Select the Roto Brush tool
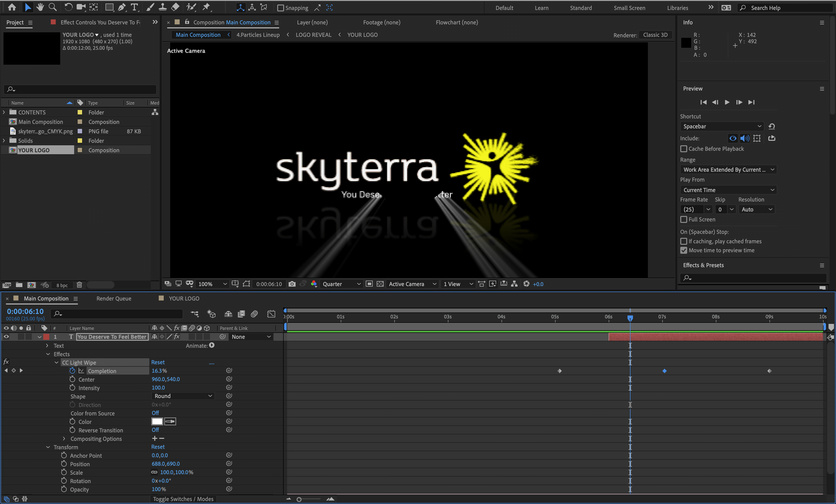The image size is (836, 504). coord(191,7)
